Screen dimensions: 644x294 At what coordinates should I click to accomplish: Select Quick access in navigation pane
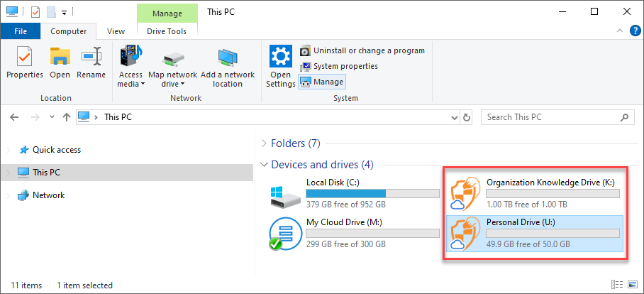click(x=56, y=150)
